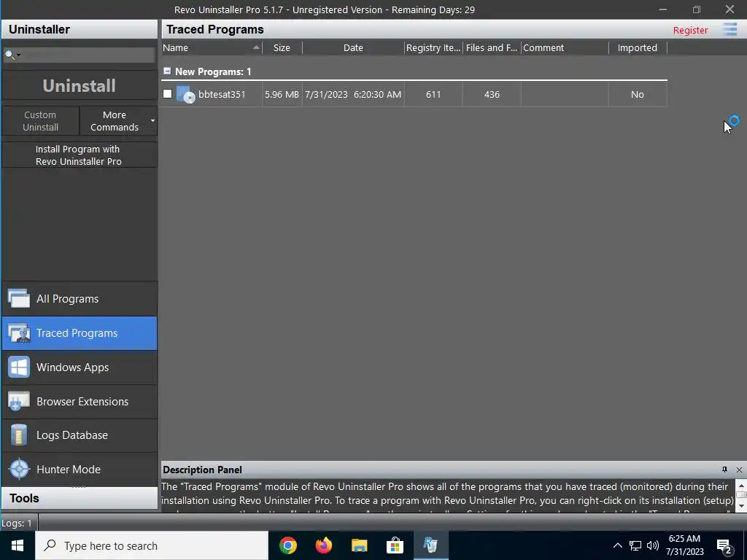Click the Uninstall button

click(x=79, y=86)
